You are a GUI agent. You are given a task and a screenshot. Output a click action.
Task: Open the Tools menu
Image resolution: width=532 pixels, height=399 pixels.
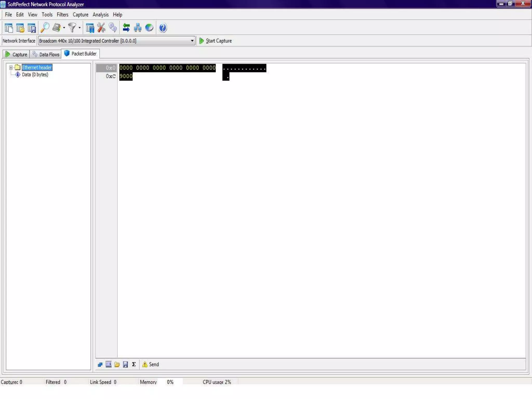coord(47,15)
